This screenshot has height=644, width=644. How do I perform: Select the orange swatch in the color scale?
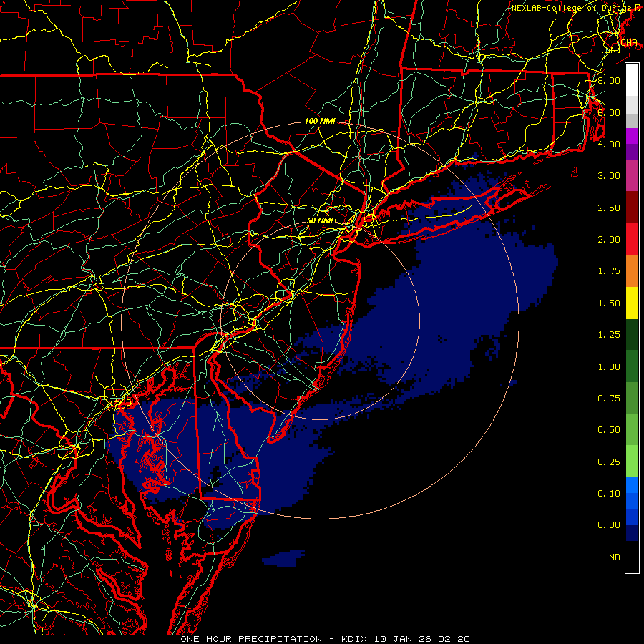tap(632, 271)
